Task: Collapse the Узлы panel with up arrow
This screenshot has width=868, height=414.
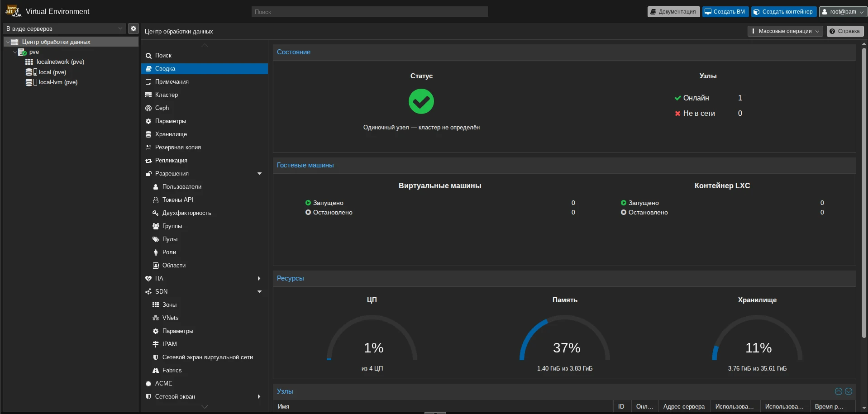Action: tap(839, 391)
